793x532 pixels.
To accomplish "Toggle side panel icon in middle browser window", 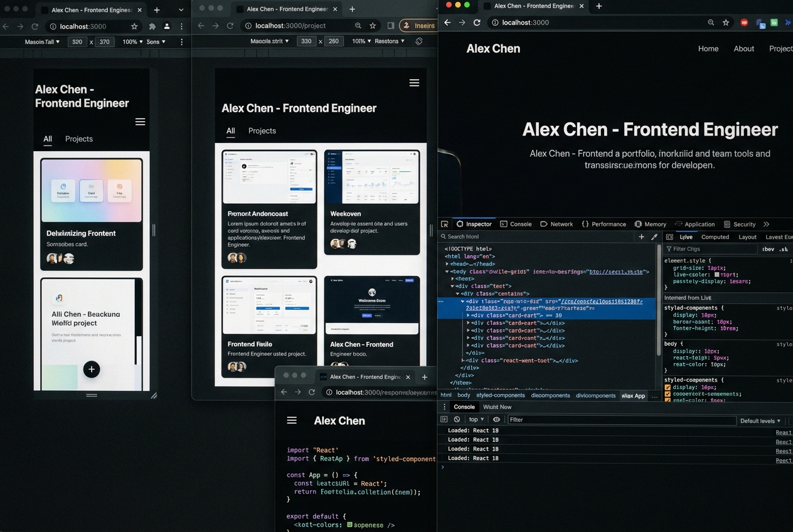I will coord(390,26).
